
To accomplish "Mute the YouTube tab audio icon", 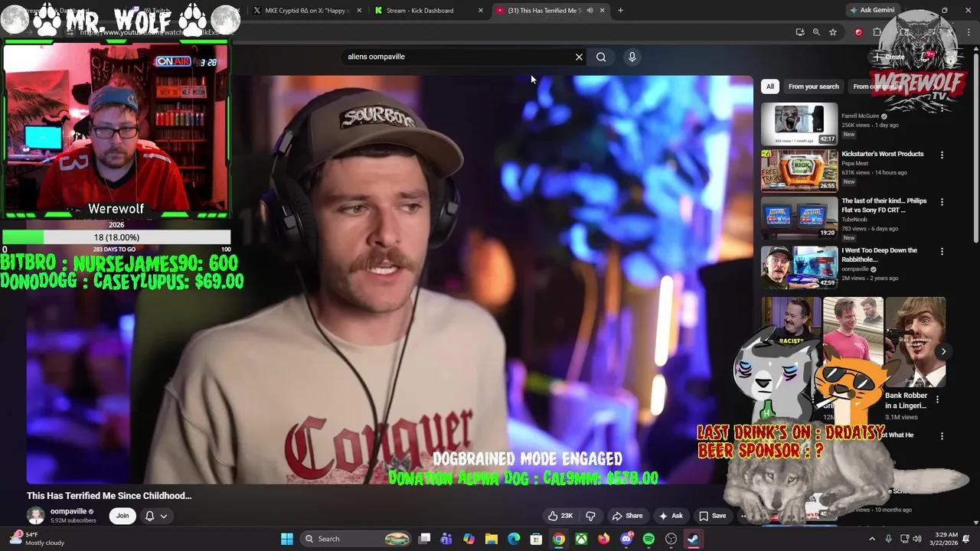I will (x=590, y=11).
